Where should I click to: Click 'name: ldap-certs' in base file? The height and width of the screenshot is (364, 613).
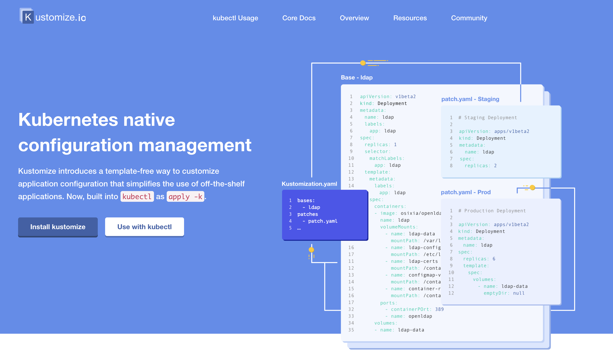pos(414,261)
